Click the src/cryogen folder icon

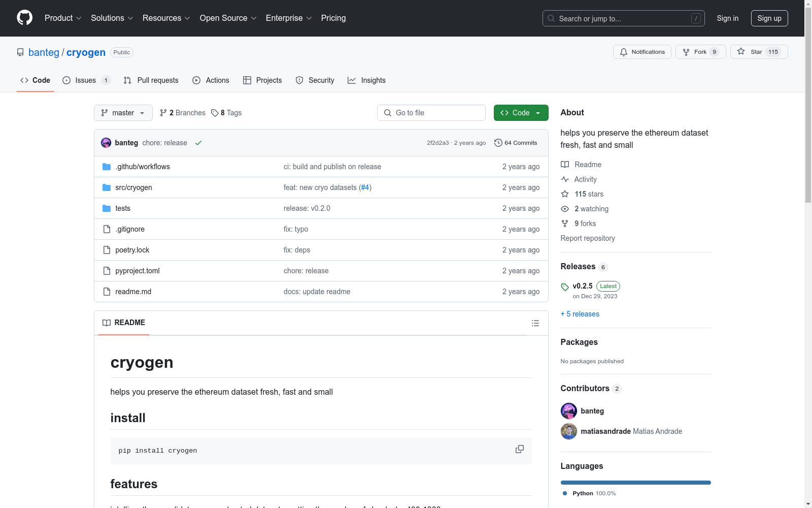[x=107, y=187]
